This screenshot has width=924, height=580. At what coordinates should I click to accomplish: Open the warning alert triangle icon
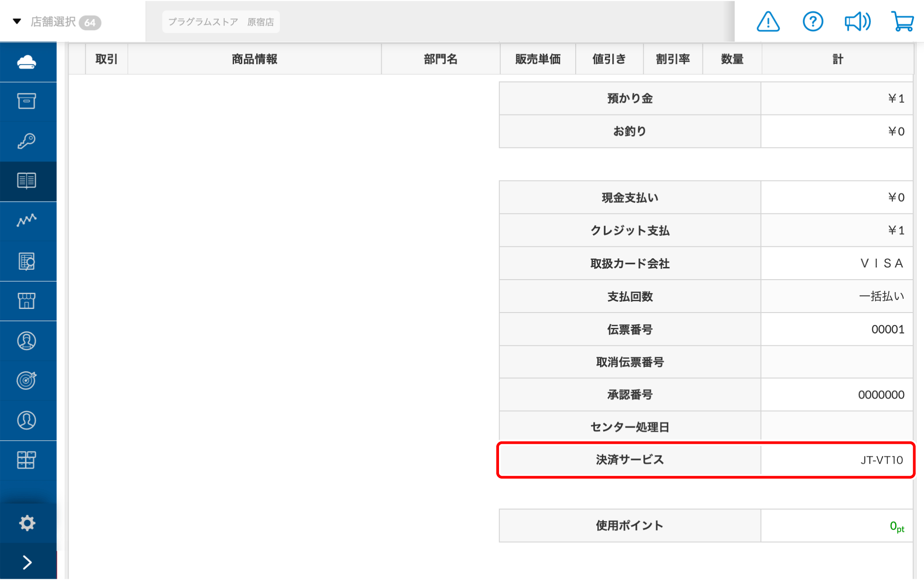(768, 22)
